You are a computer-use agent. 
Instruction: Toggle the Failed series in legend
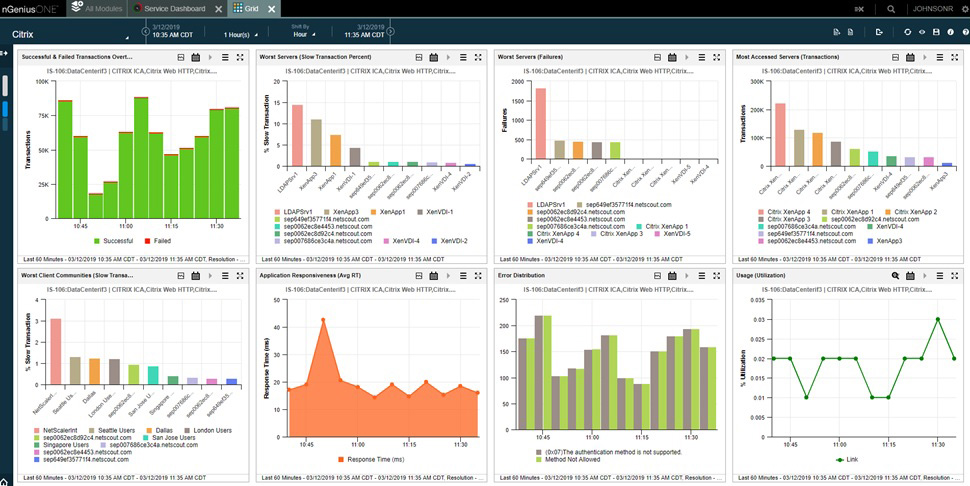coord(157,241)
